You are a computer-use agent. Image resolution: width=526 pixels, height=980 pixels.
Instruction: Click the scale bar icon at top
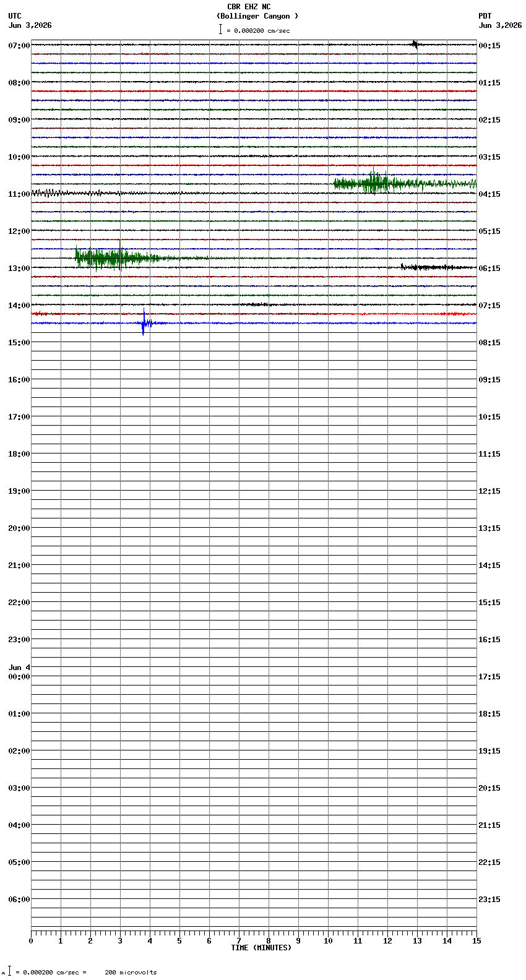(x=220, y=29)
